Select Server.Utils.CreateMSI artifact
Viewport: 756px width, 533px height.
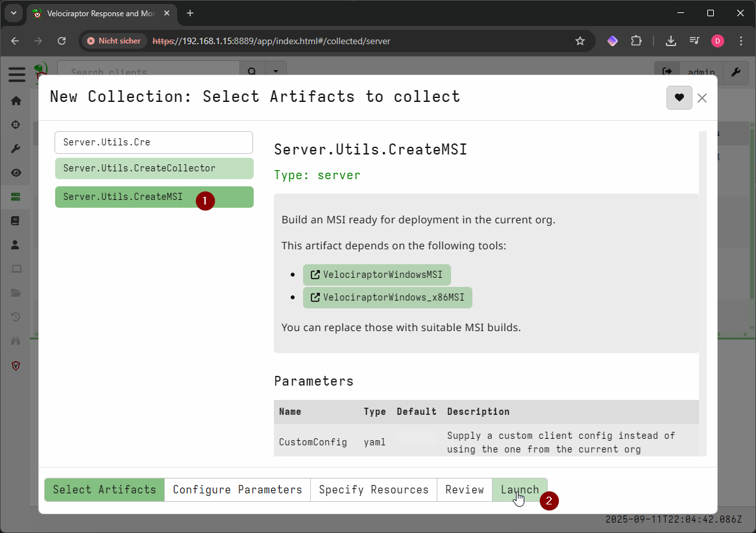tap(154, 197)
